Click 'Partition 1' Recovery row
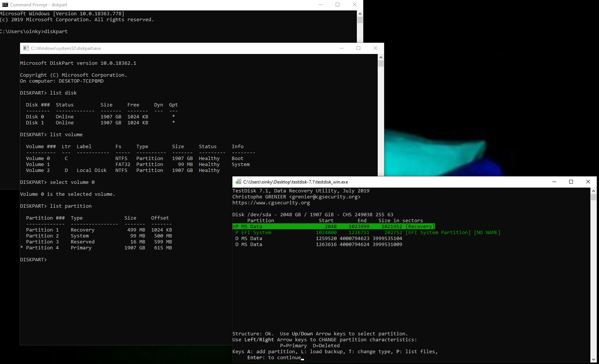 (99, 230)
